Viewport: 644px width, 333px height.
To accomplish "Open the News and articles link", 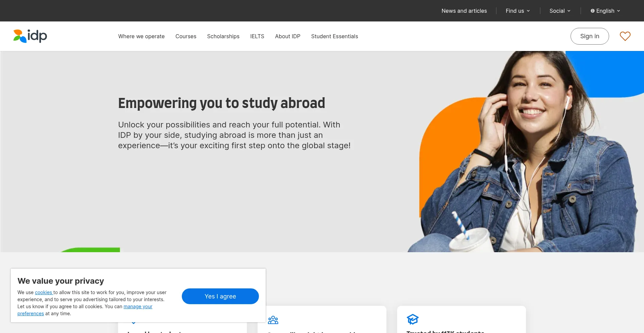I will click(x=464, y=11).
